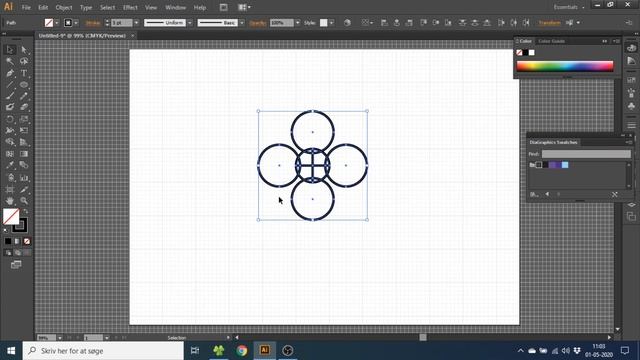The width and height of the screenshot is (640, 360).
Task: Select the Magic Wand tool
Action: [x=10, y=61]
